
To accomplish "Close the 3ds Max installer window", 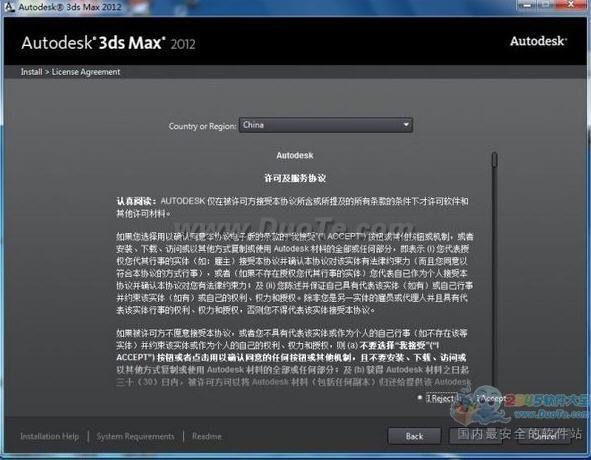I will pyautogui.click(x=571, y=5).
